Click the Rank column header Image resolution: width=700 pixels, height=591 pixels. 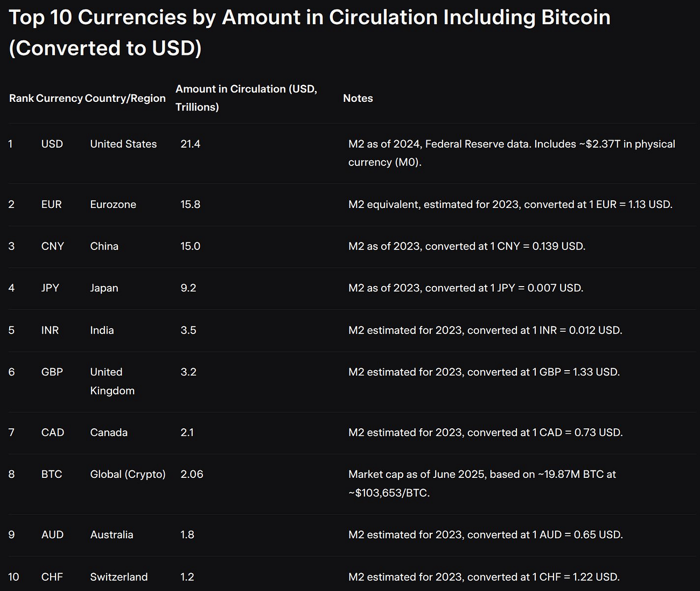tap(22, 98)
